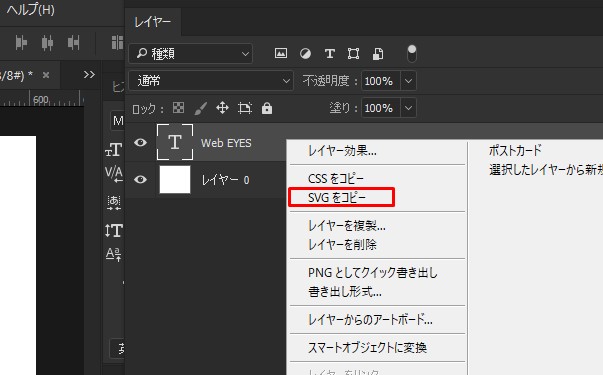The image size is (603, 375).
Task: Open the Help (ヘルプ) menu
Action: click(30, 10)
